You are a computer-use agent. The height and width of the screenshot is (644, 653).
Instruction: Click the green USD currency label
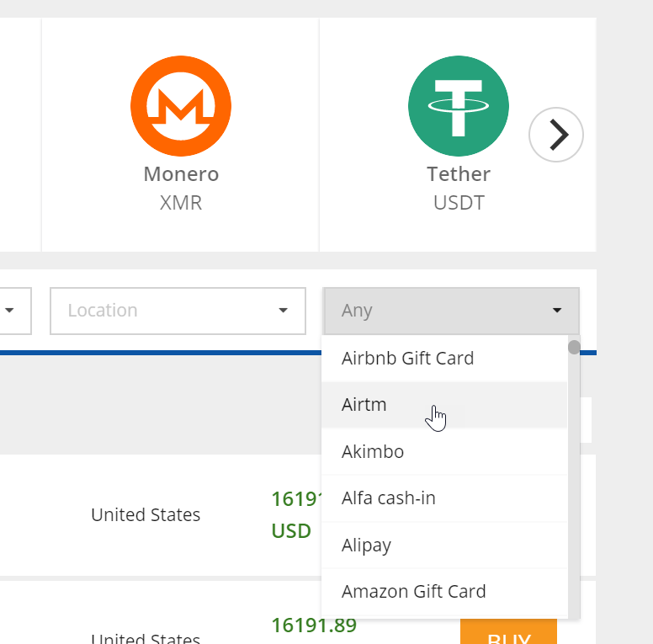(291, 531)
